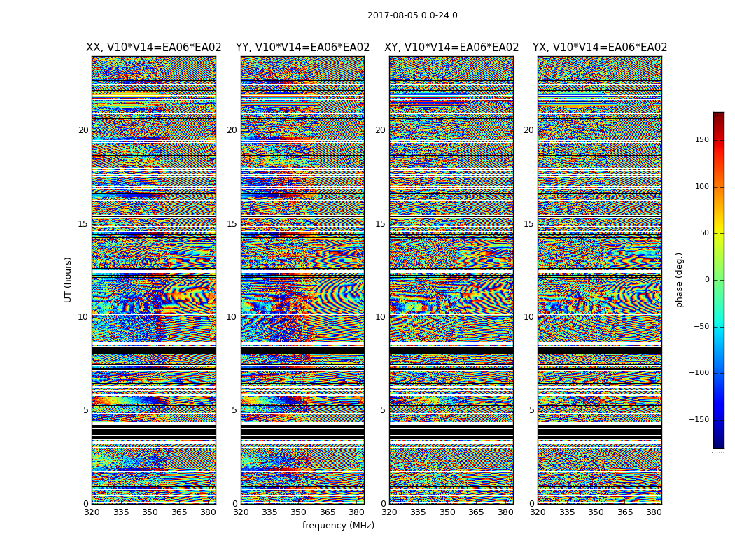Click the 5 hour tick beside XX panel
Screen dimensions: 735x560
(86, 410)
